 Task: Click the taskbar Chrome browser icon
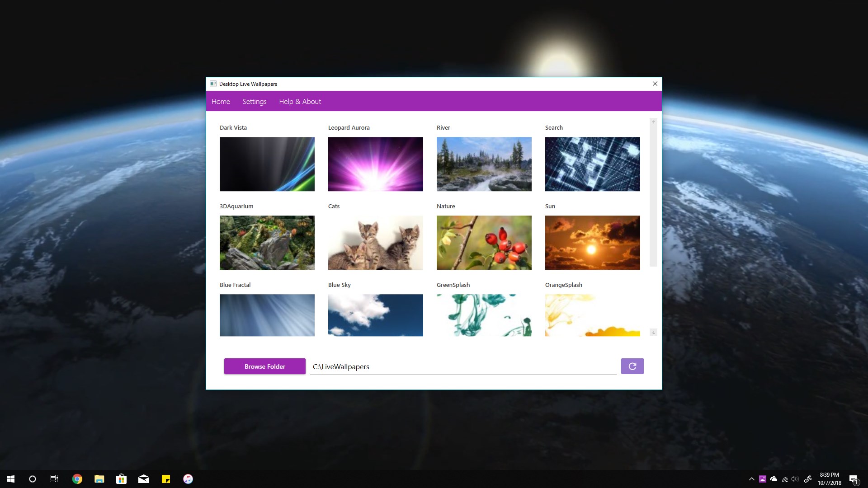coord(77,479)
